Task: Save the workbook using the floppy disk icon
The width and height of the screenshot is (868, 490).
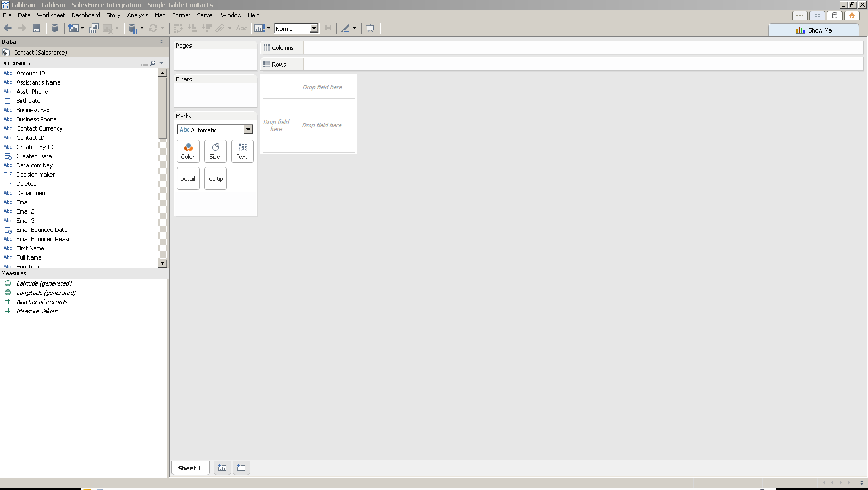Action: (x=36, y=28)
